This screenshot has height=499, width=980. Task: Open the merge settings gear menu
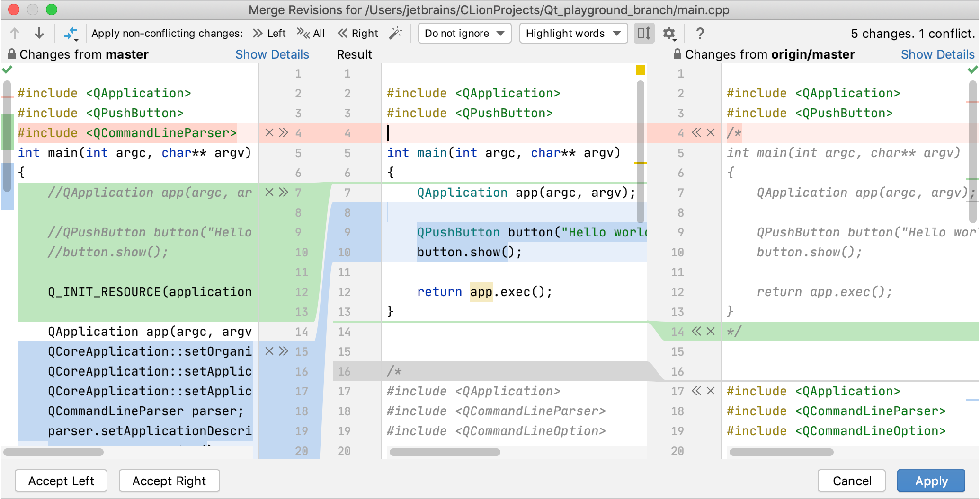pos(669,33)
